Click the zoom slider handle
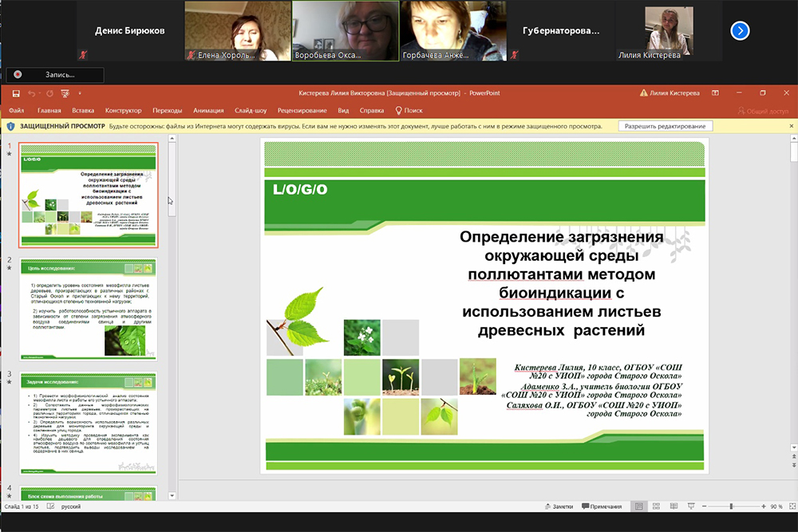Screen dimensions: 798x532 click(731, 506)
